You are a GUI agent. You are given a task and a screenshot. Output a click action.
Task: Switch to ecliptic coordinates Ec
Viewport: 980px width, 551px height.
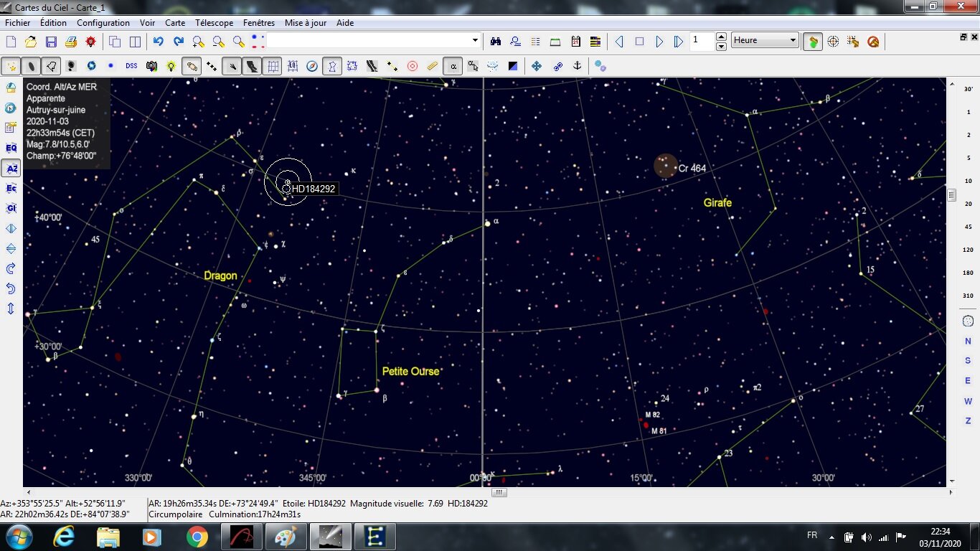[x=11, y=188]
